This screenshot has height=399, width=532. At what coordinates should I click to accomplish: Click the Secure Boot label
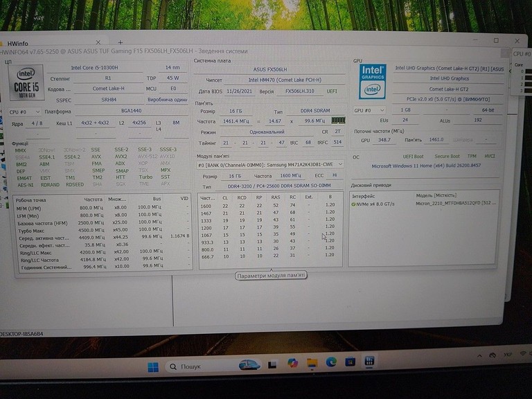click(447, 157)
